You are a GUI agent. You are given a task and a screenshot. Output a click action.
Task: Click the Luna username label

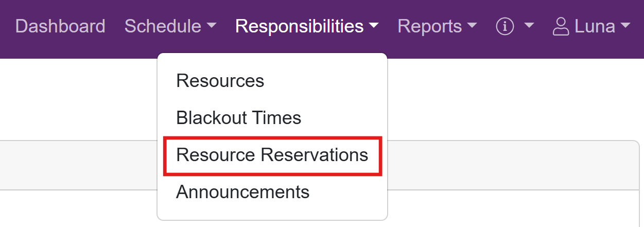pos(595,26)
